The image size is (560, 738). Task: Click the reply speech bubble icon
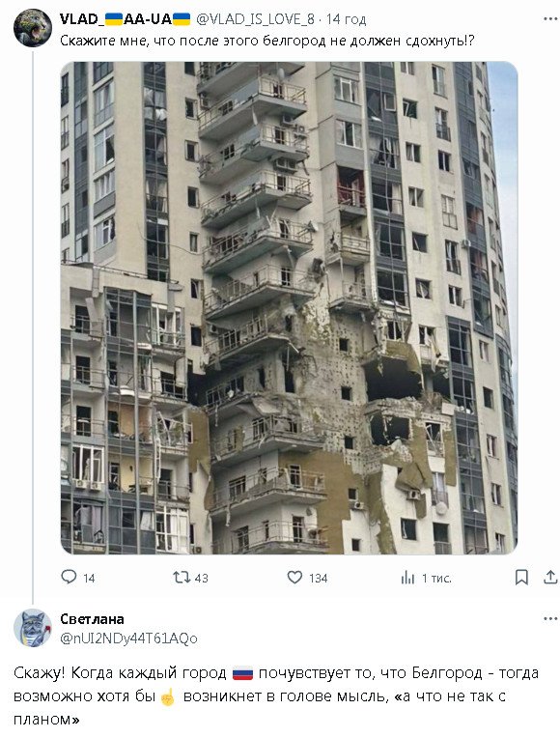click(x=69, y=577)
